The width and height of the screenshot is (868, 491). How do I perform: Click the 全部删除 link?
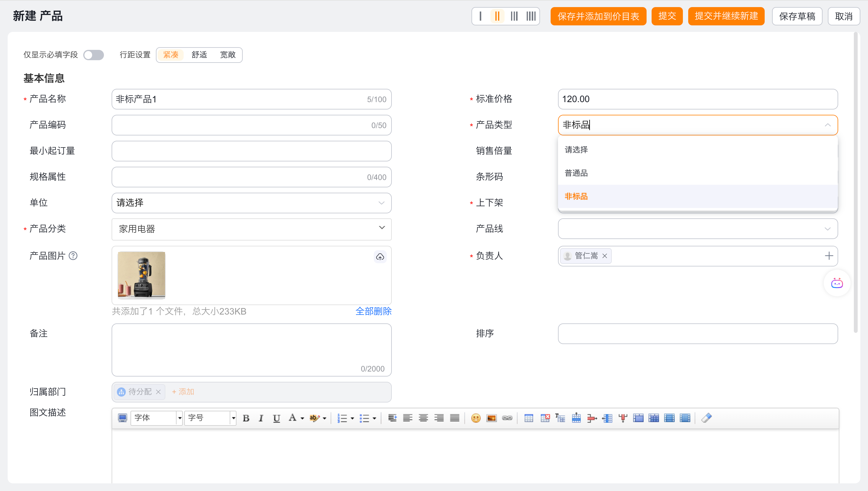pos(373,311)
